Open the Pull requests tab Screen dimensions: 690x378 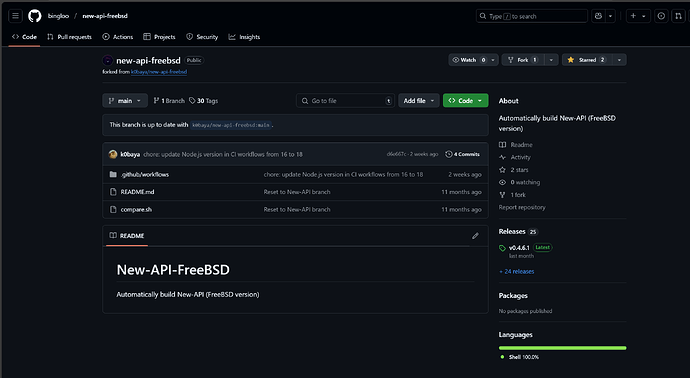69,37
